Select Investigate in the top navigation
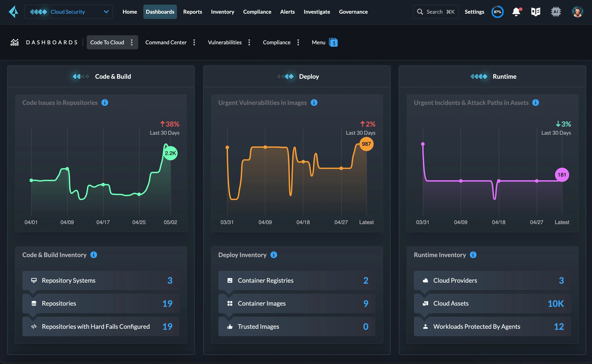The width and height of the screenshot is (592, 364). [x=317, y=11]
